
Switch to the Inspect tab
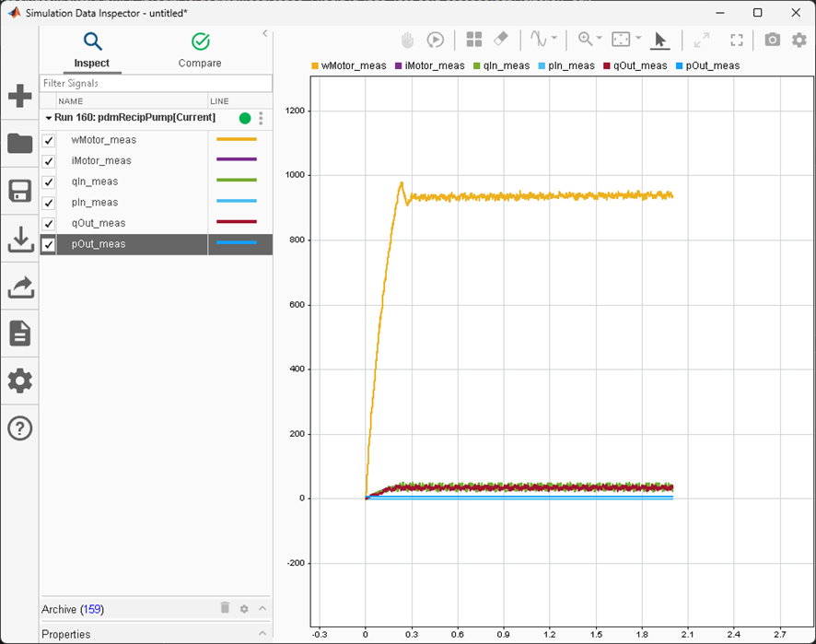coord(92,51)
